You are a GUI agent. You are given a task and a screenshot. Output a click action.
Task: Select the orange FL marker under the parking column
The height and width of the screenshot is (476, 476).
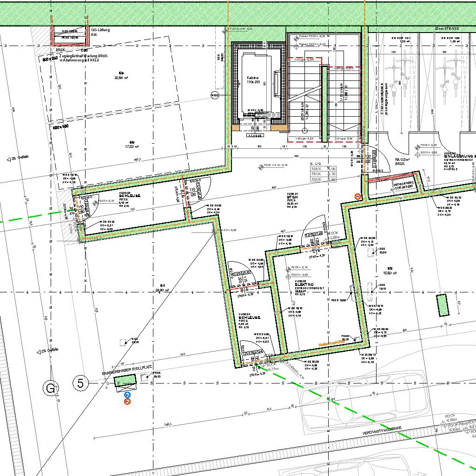[x=127, y=401]
